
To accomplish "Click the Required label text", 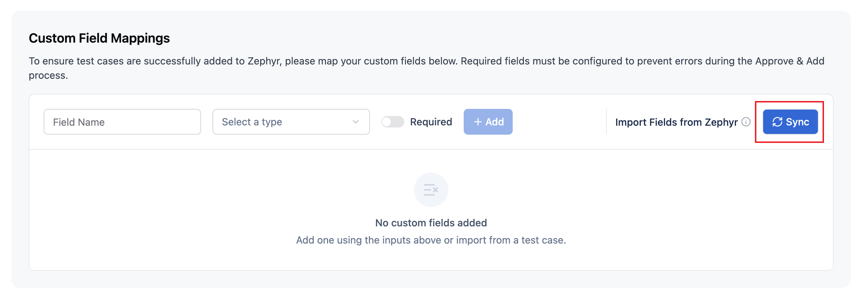I will (431, 122).
